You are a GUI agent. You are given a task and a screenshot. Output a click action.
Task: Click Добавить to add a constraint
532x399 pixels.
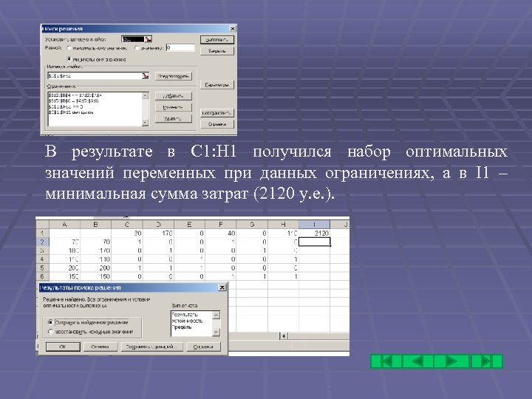174,96
